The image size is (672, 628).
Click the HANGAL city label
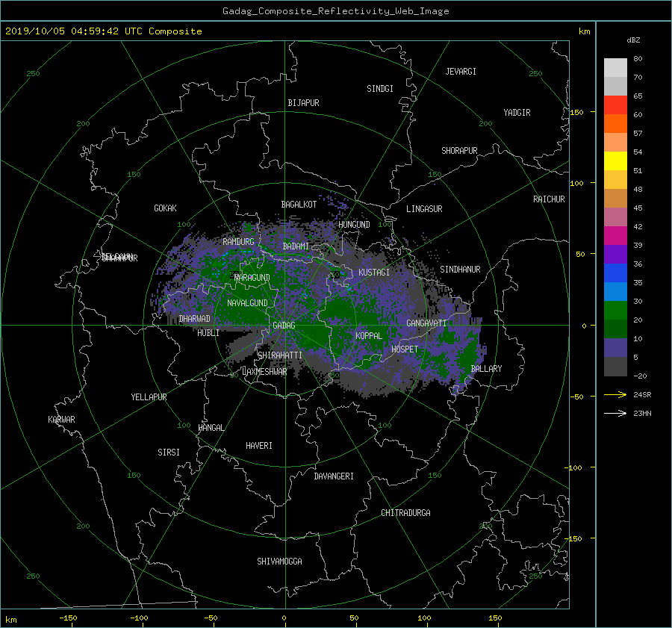(x=211, y=428)
